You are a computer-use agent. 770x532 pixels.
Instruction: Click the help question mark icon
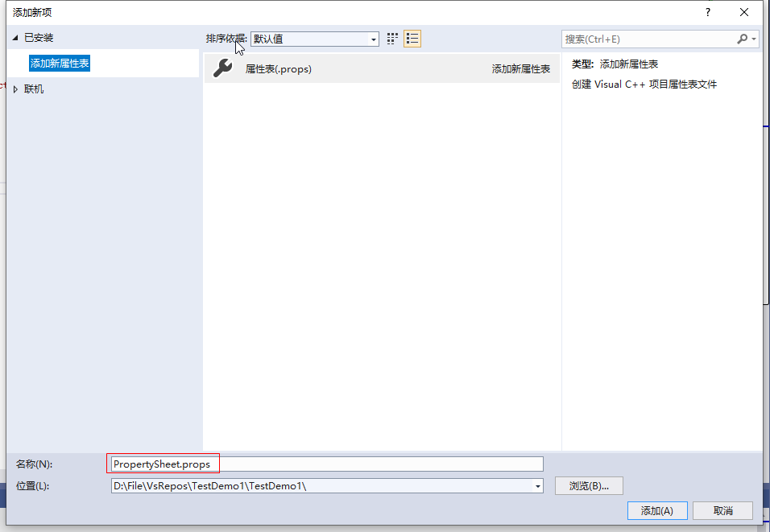point(707,11)
